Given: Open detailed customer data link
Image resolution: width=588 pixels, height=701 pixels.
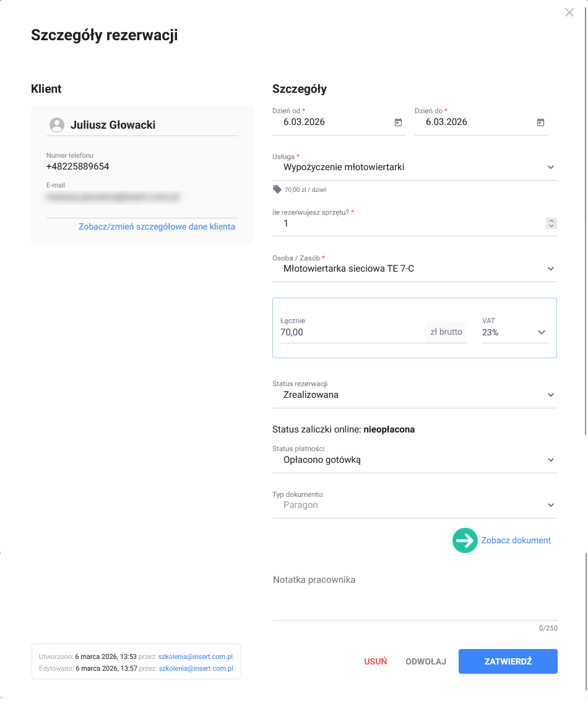Looking at the screenshot, I should (x=157, y=226).
